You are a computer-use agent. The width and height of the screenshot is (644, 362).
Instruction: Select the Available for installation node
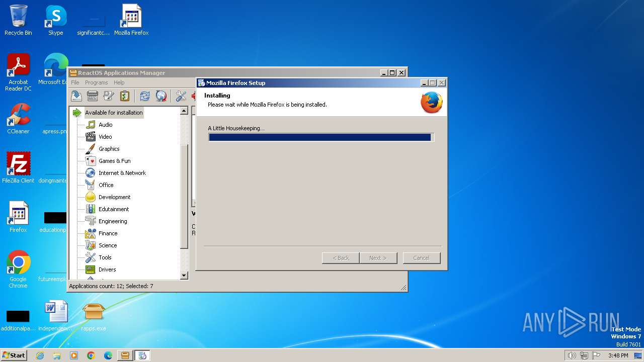[114, 113]
